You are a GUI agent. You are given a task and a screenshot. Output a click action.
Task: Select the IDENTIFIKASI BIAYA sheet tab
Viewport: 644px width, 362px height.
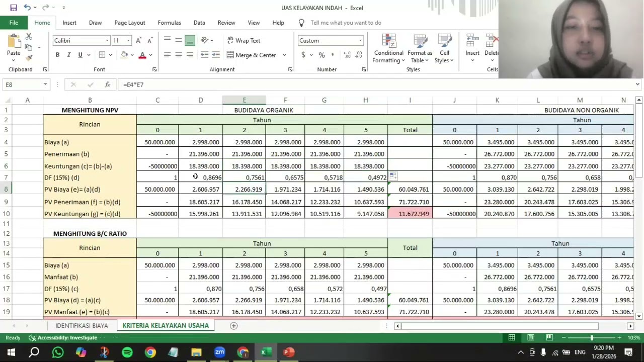click(82, 326)
